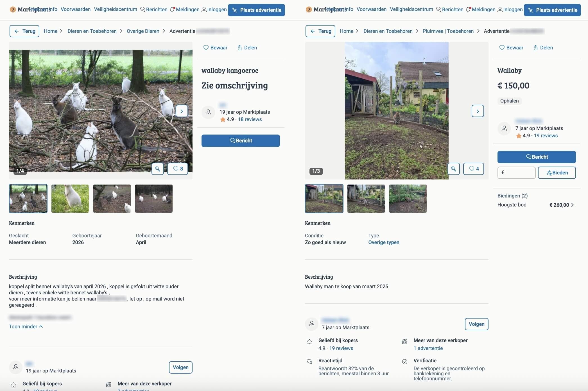This screenshot has height=391, width=588.
Task: Send Bericht to the €150 Wallaby seller
Action: pyautogui.click(x=537, y=157)
